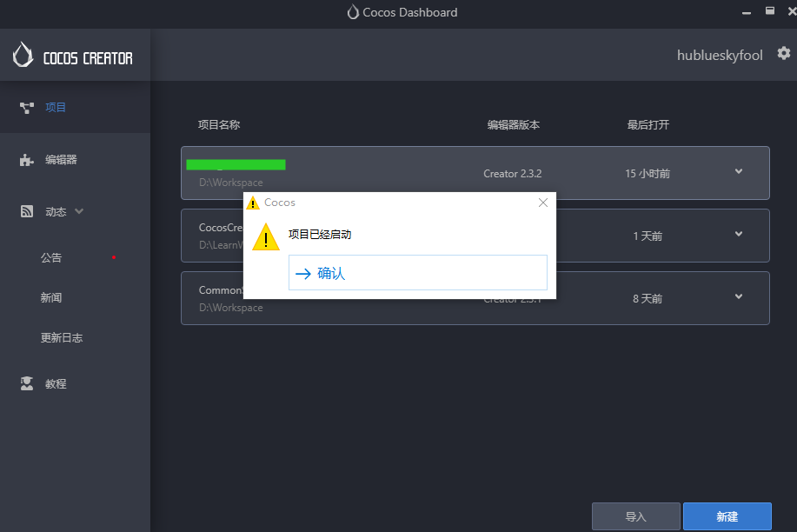Click the hublueskyfool account name
Screen dimensions: 797x532
tap(720, 55)
